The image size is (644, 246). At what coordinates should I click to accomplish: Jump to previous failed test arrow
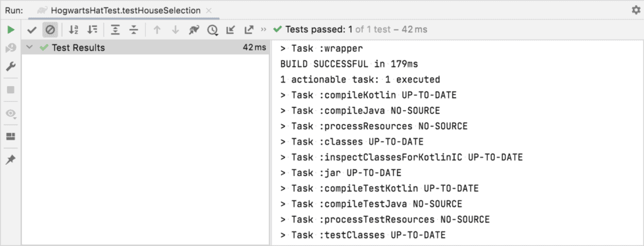[x=157, y=30]
